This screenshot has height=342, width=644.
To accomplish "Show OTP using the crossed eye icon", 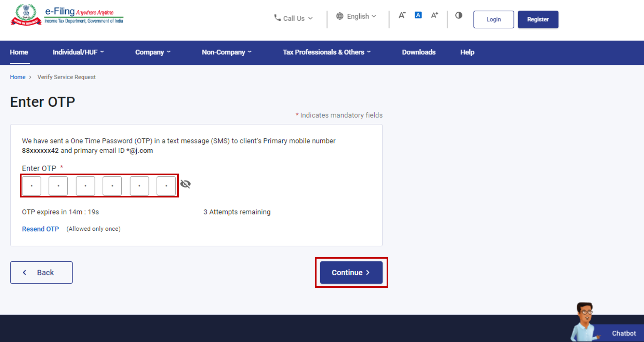I will (185, 184).
